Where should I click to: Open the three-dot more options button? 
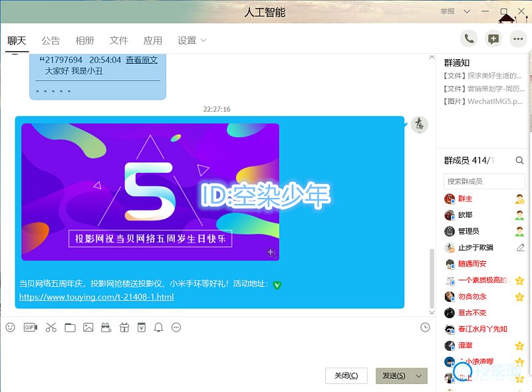518,39
